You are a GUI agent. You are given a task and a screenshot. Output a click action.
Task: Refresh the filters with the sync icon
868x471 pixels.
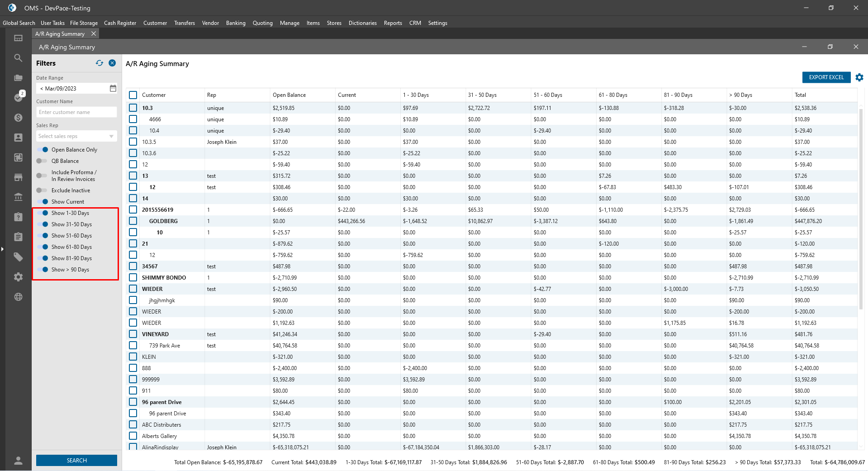coord(100,63)
